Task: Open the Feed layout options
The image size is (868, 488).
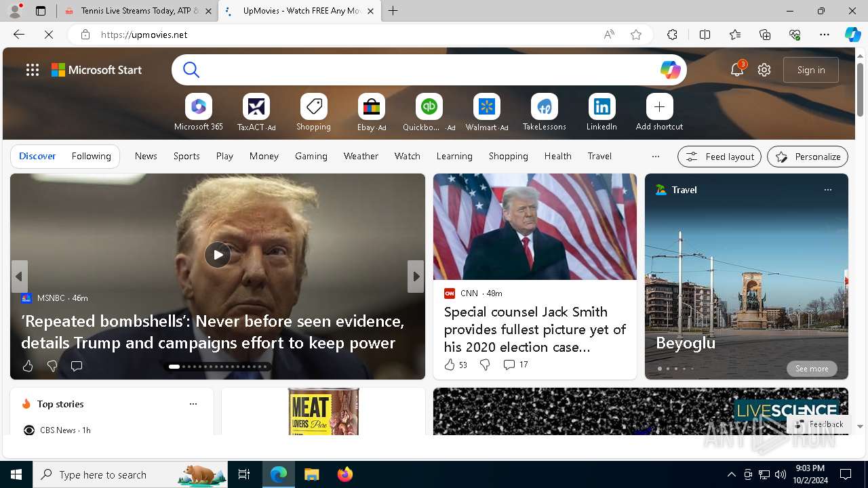Action: tap(719, 157)
